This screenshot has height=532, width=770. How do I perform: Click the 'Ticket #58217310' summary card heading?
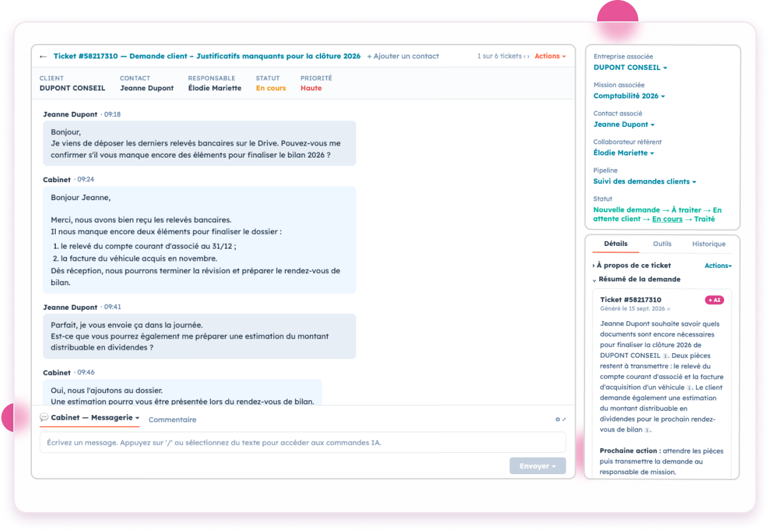pyautogui.click(x=630, y=300)
